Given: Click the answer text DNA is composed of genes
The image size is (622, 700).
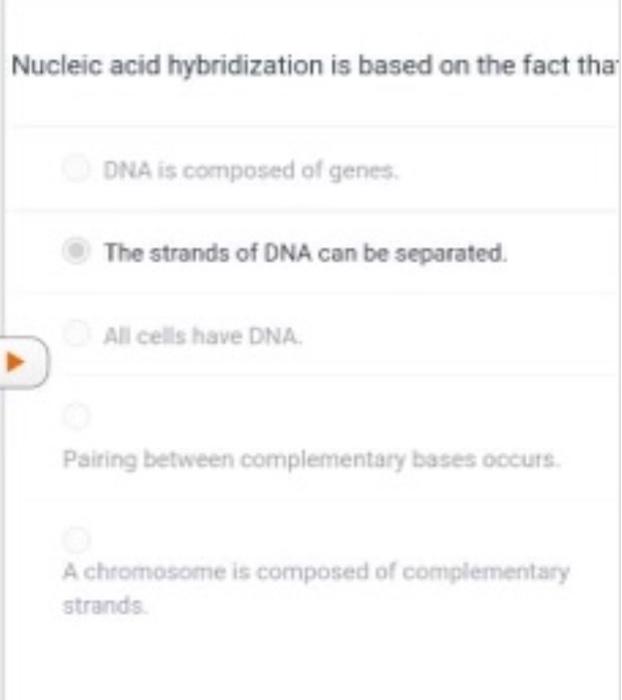Looking at the screenshot, I should click(x=250, y=171).
